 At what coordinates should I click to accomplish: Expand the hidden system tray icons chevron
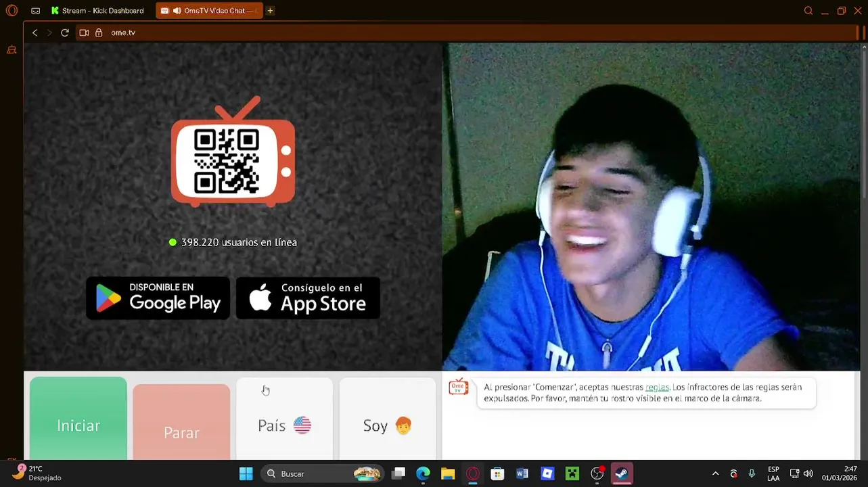[x=715, y=473]
